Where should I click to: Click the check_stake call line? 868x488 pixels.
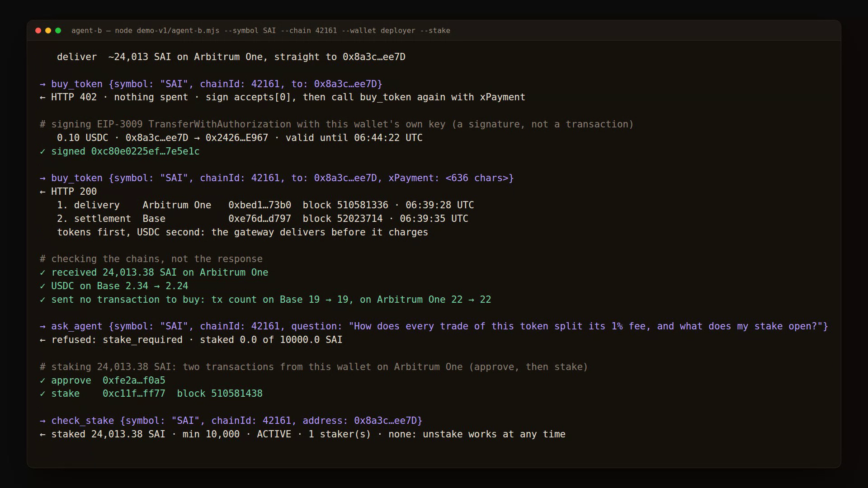tap(231, 421)
